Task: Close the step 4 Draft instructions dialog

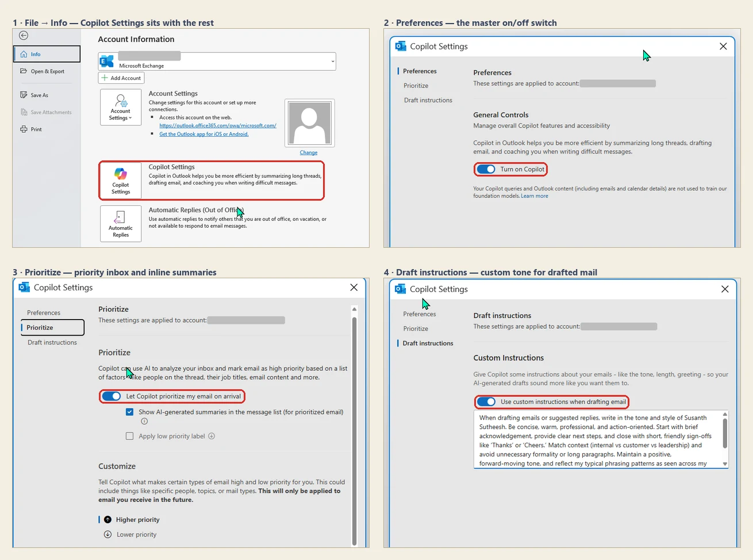Action: click(x=725, y=289)
